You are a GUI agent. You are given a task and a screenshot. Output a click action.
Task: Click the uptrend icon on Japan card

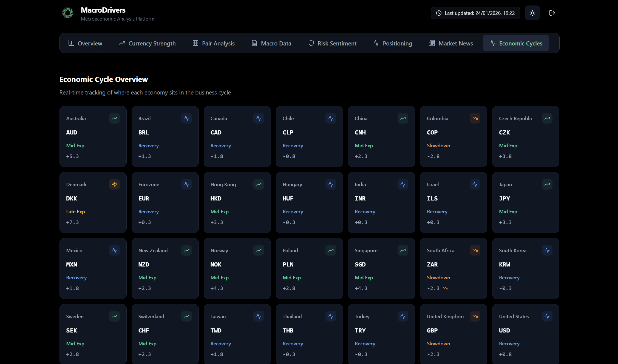click(547, 184)
